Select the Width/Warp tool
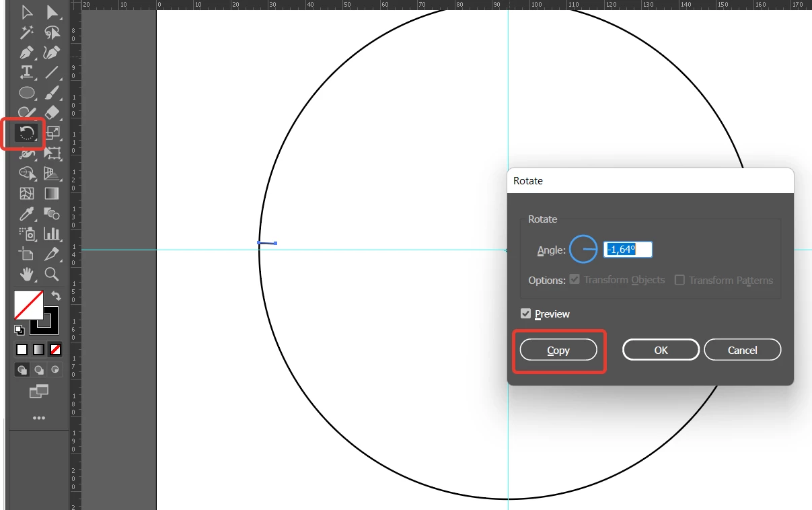This screenshot has width=812, height=510. click(27, 153)
